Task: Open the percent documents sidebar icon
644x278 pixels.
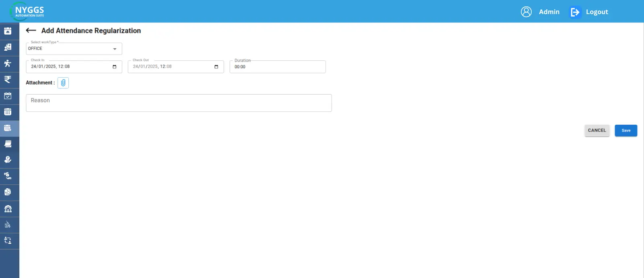Action: point(8,192)
